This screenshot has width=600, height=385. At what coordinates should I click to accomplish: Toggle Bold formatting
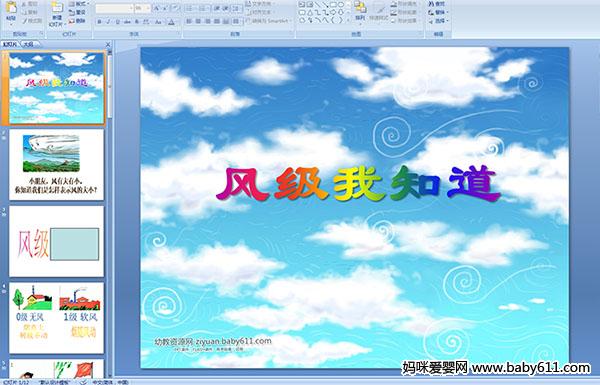pyautogui.click(x=99, y=22)
